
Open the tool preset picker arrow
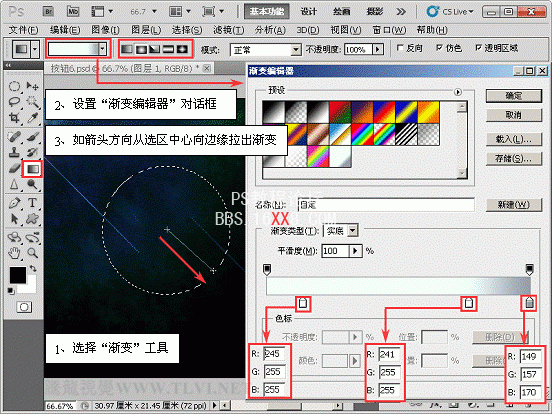pyautogui.click(x=35, y=49)
